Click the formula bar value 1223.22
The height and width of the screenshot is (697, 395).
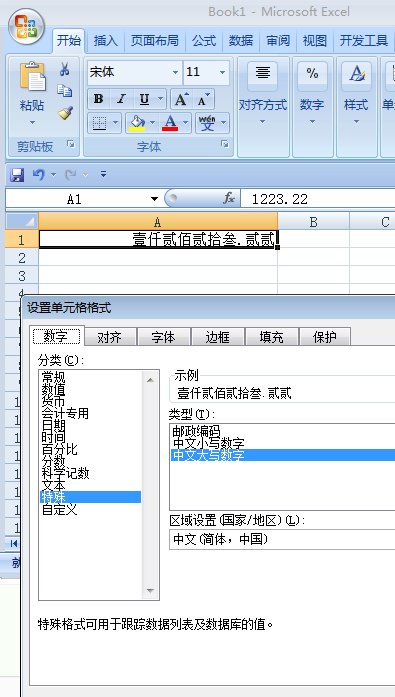click(279, 199)
